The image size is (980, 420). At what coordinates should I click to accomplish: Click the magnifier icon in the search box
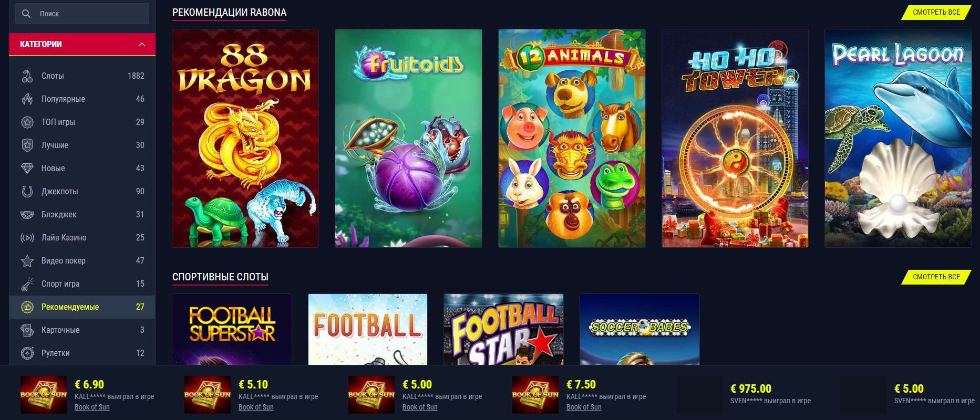click(26, 14)
